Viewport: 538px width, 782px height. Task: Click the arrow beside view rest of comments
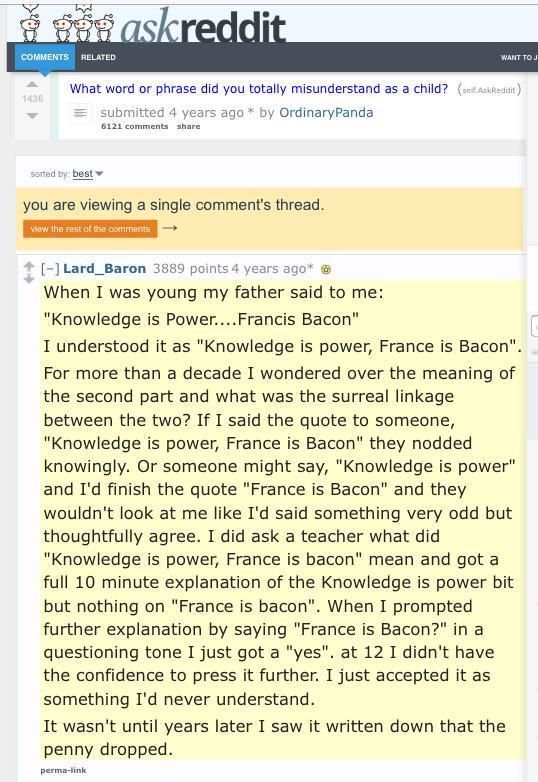[x=170, y=228]
